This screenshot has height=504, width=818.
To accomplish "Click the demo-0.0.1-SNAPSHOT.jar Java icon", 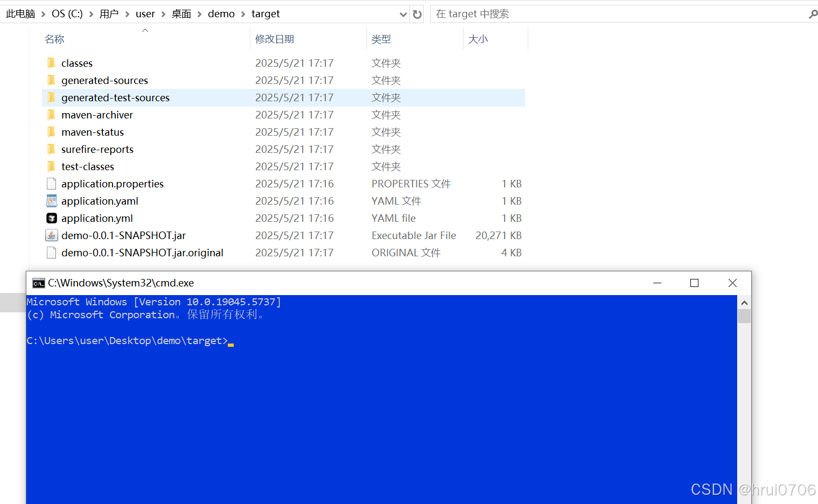I will click(x=51, y=235).
